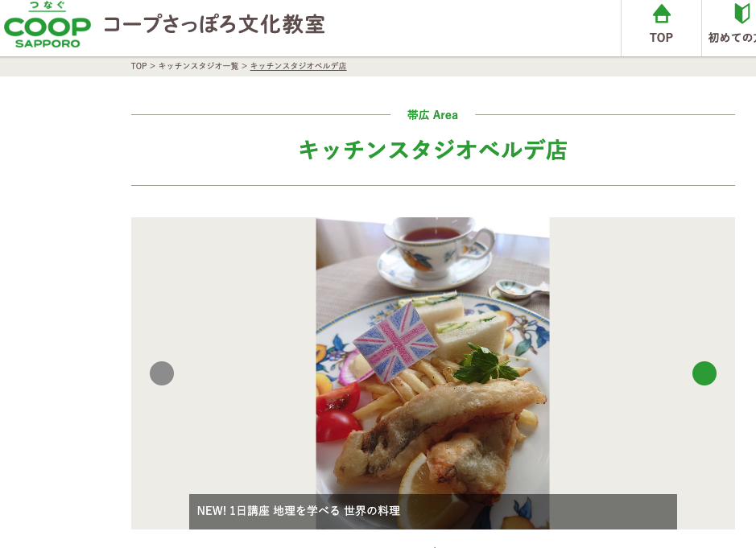Click the COOP Sapporo logo
Viewport: 756px width, 548px height.
pos(48,25)
